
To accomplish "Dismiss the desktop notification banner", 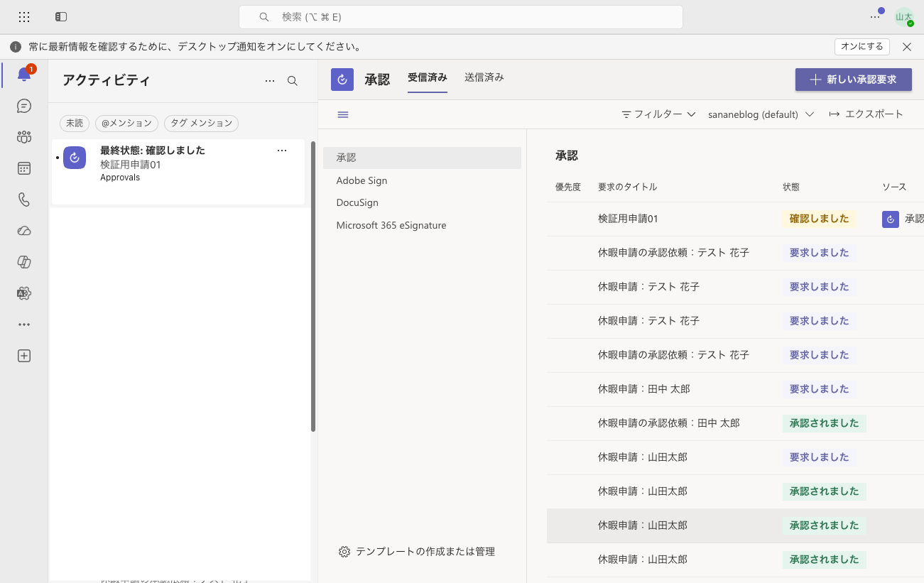I will (907, 47).
